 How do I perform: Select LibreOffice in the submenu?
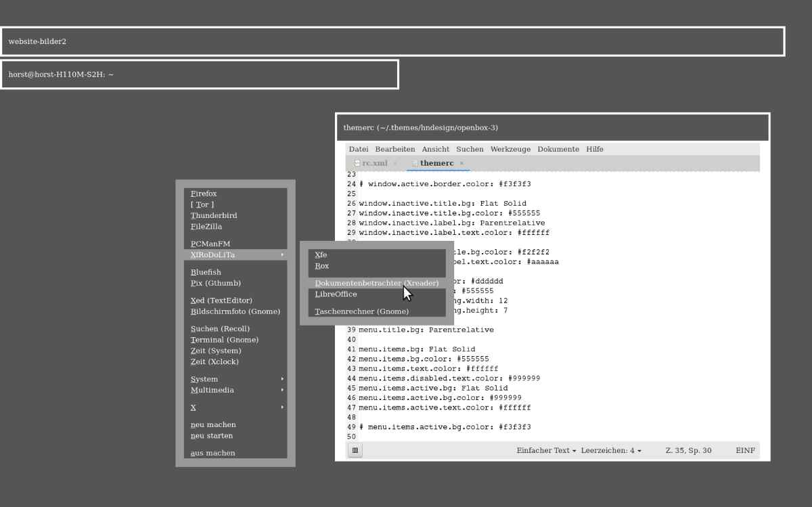point(336,294)
